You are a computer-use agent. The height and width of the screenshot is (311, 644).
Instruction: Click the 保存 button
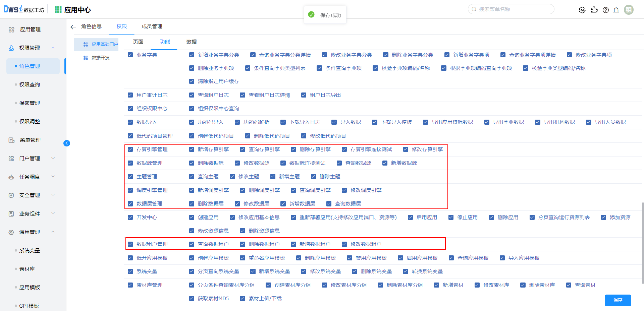[618, 300]
